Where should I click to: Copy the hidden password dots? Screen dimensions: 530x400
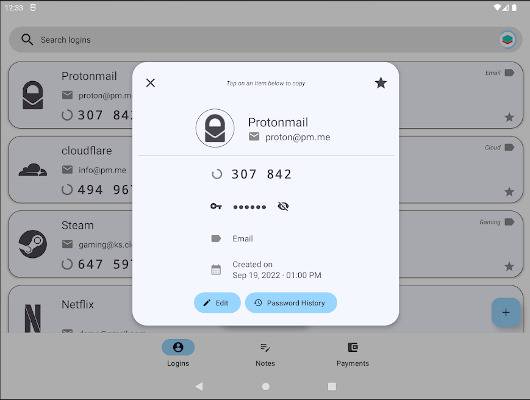coord(250,207)
